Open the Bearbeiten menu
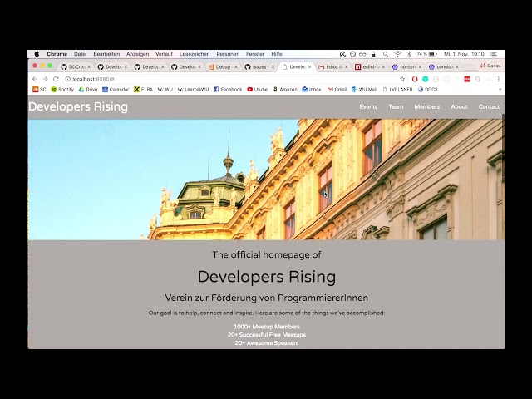The height and width of the screenshot is (399, 532). click(x=106, y=54)
